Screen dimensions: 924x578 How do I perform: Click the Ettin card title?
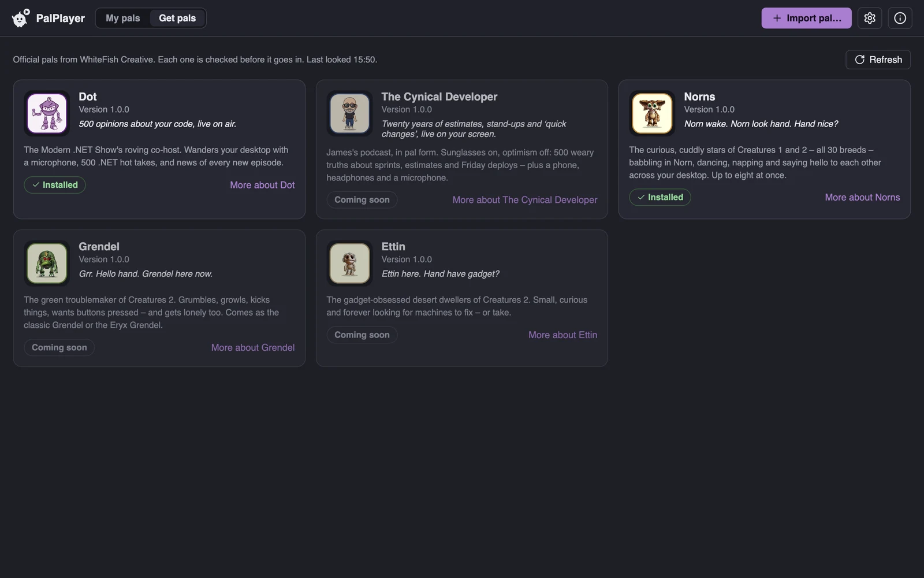click(x=393, y=246)
